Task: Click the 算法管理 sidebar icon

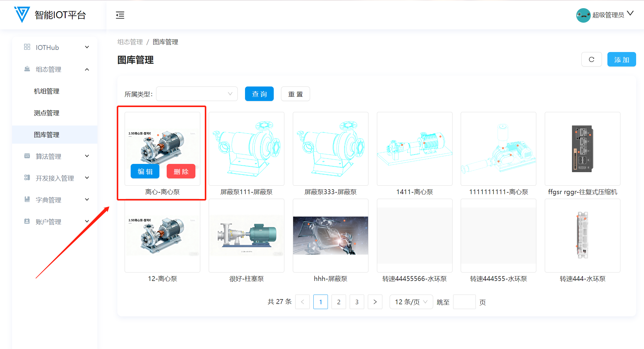Action: (27, 156)
